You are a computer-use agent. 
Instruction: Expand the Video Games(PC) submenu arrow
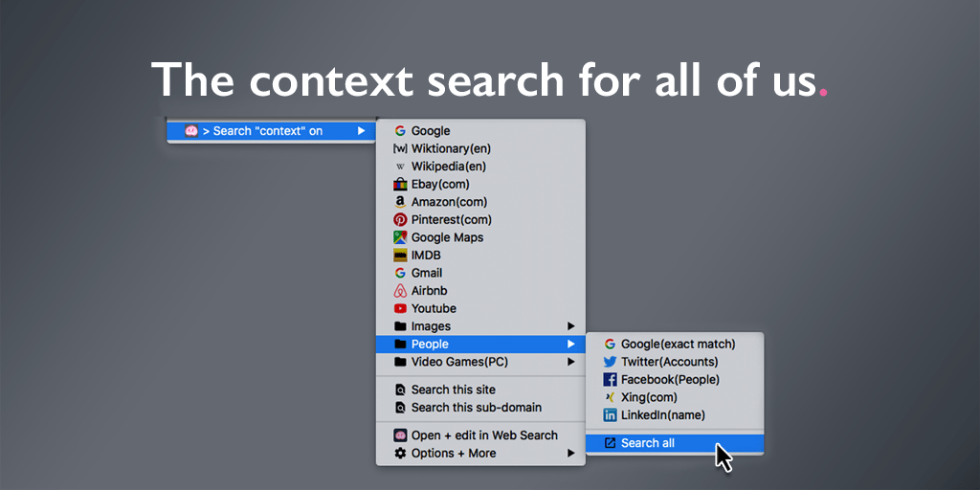click(570, 362)
